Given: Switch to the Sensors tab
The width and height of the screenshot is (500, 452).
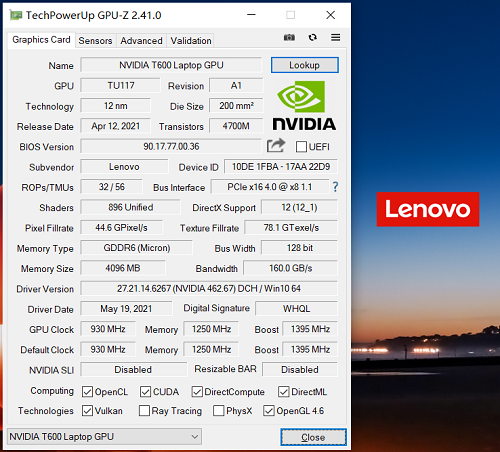Looking at the screenshot, I should 95,41.
